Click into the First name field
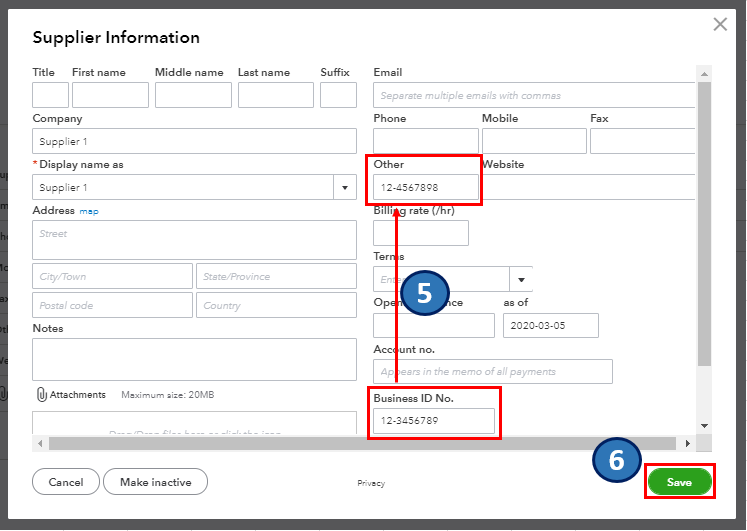The image size is (747, 531). click(110, 95)
